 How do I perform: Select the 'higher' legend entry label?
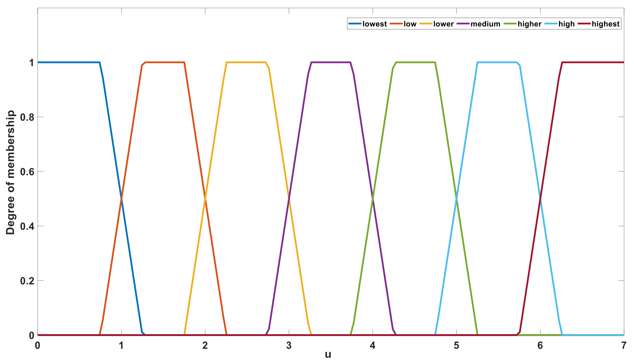tap(529, 24)
